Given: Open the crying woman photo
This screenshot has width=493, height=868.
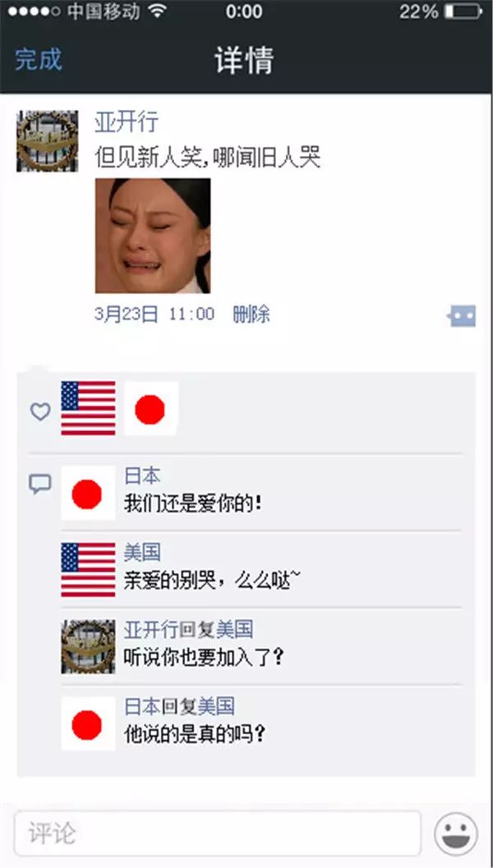Looking at the screenshot, I should 153,236.
